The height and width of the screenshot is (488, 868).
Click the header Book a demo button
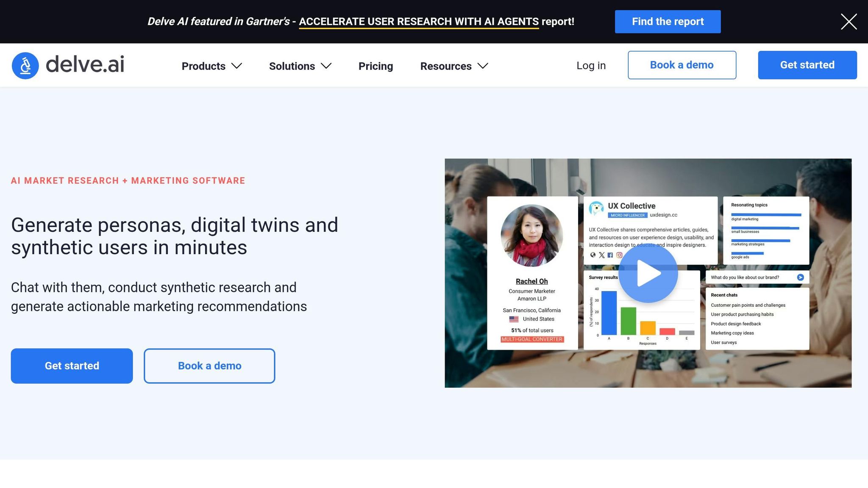point(682,65)
